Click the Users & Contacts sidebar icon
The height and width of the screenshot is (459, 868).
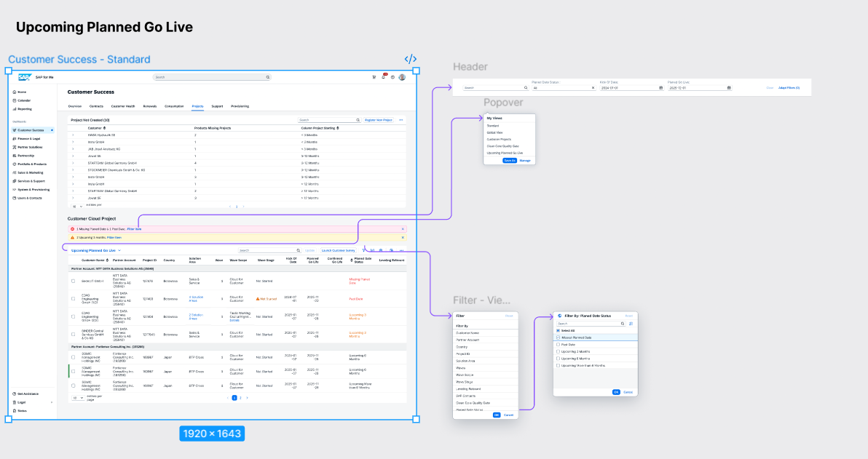click(x=15, y=198)
